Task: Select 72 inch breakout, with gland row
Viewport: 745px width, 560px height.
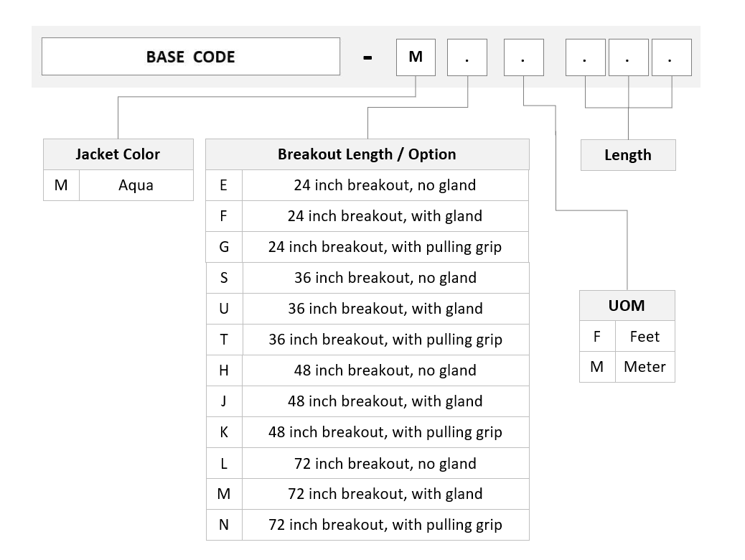Action: coord(367,495)
